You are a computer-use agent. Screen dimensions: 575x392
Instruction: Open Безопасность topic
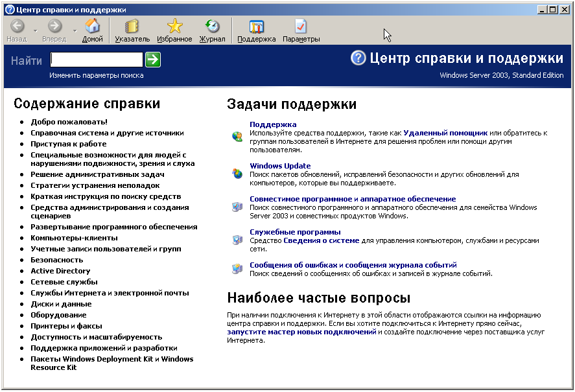click(57, 260)
